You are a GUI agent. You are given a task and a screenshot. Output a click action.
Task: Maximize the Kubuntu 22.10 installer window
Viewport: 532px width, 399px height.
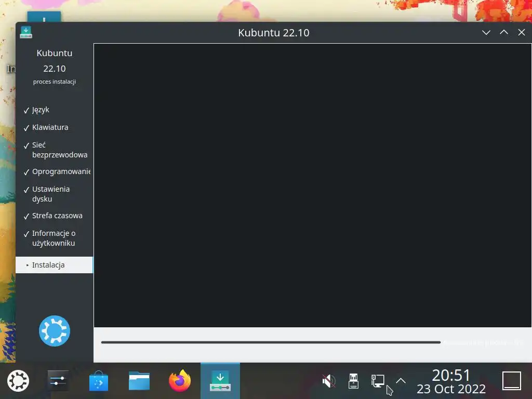[504, 33]
